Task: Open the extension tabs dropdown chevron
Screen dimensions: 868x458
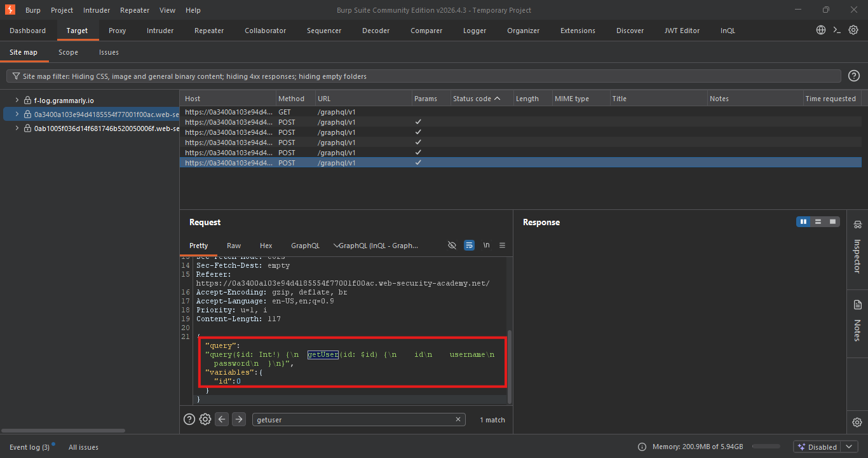Action: pyautogui.click(x=336, y=245)
